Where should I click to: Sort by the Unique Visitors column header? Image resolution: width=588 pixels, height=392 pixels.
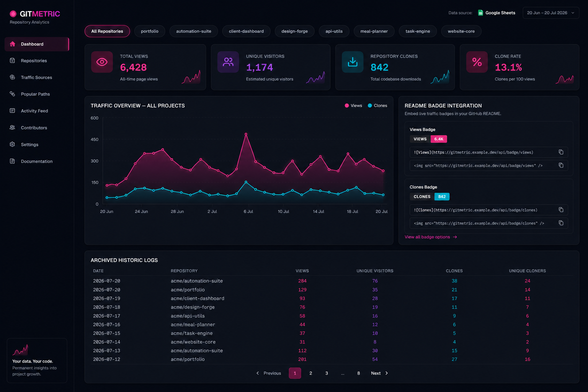[x=375, y=271]
